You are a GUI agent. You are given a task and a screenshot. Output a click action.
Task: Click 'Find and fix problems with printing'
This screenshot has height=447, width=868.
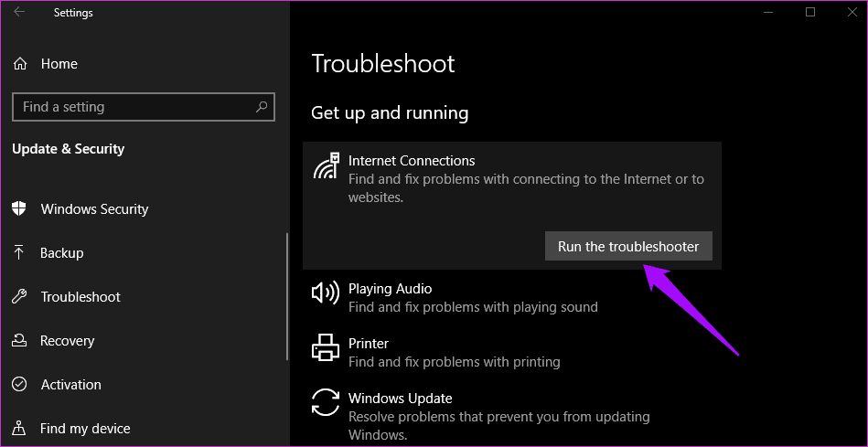pyautogui.click(x=454, y=362)
